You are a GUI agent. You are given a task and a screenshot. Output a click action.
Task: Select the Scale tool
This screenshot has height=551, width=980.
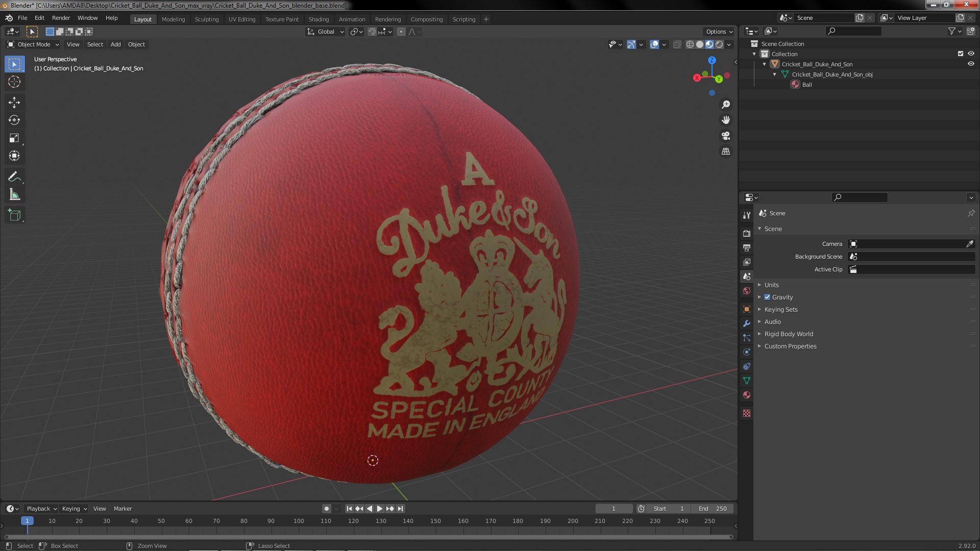point(14,138)
